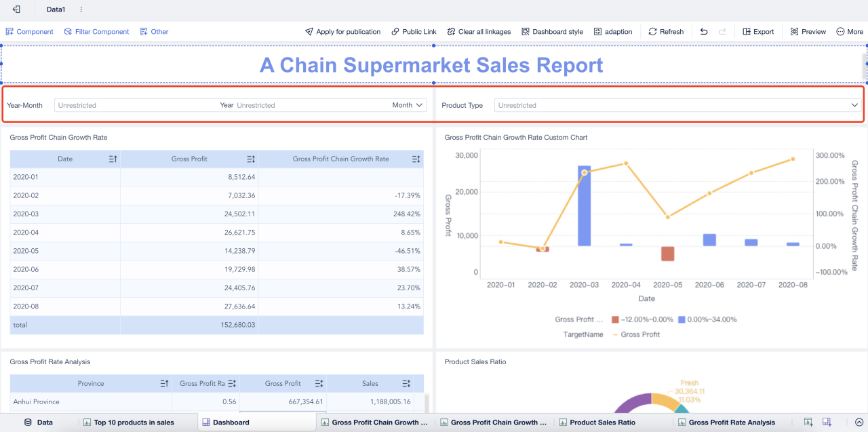Open the Product Sales Ratio tab
Screen dimensions: 868x432
pyautogui.click(x=597, y=423)
